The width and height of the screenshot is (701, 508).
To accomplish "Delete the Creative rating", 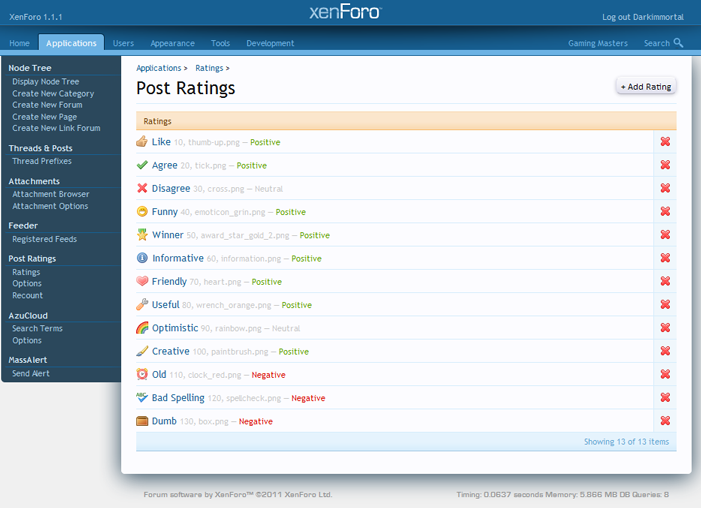I will pyautogui.click(x=665, y=351).
